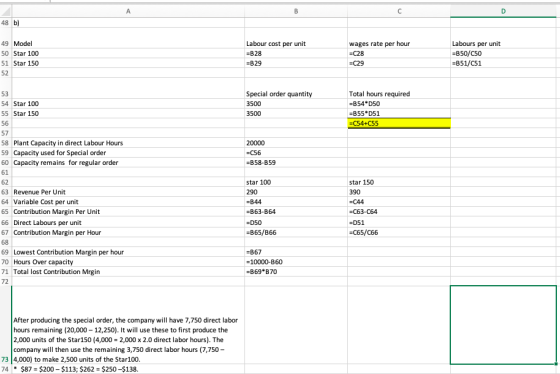Click cell with formula =C63-C64
The width and height of the screenshot is (560, 374).
click(399, 211)
